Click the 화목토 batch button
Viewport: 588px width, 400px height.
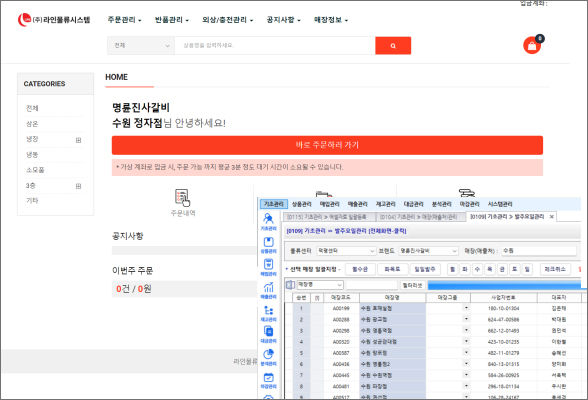point(392,269)
